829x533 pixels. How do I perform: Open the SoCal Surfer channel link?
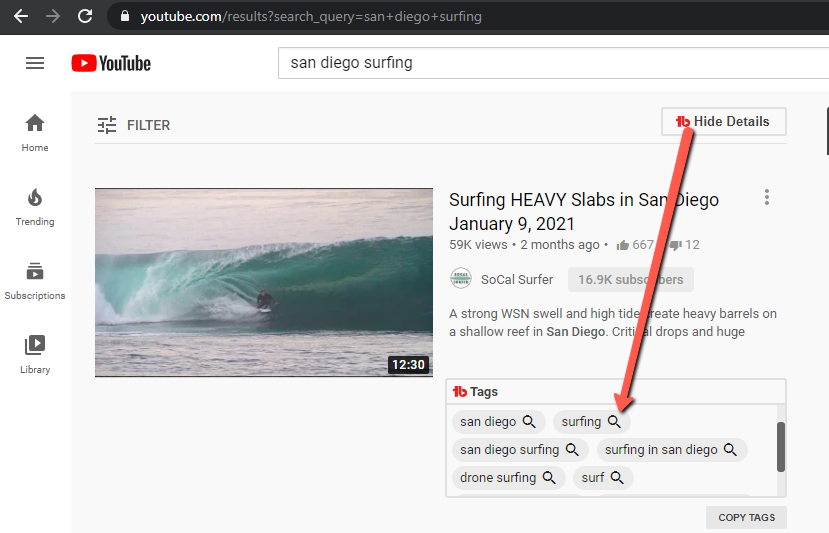(516, 279)
